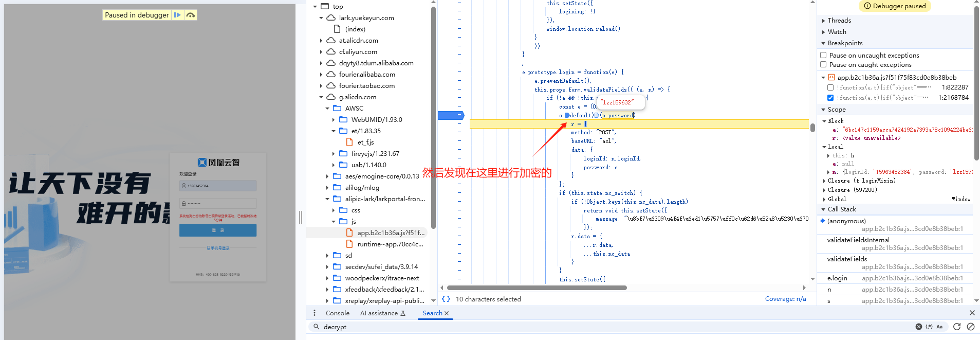Click the breakpoint file script icon
Image resolution: width=980 pixels, height=340 pixels.
click(831, 77)
